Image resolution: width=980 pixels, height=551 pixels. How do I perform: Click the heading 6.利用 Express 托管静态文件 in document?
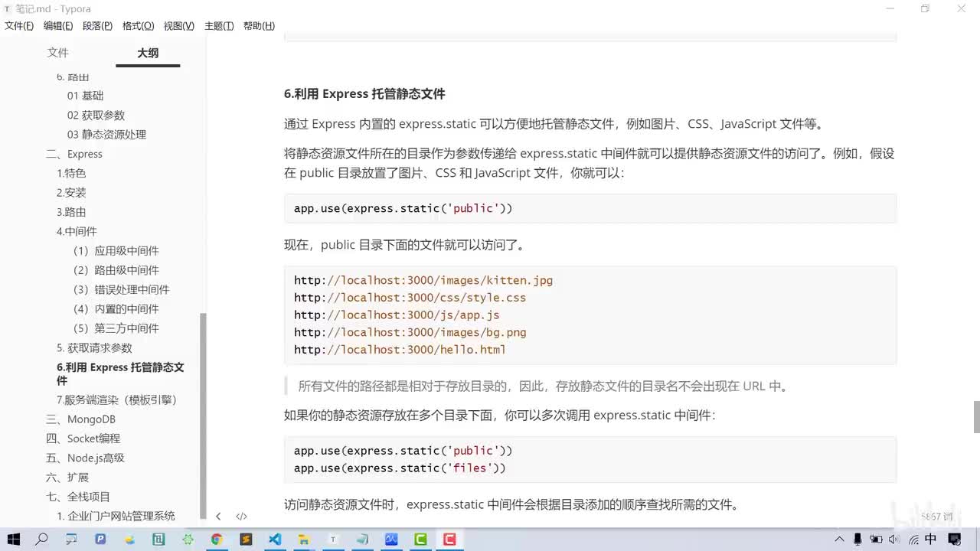364,94
